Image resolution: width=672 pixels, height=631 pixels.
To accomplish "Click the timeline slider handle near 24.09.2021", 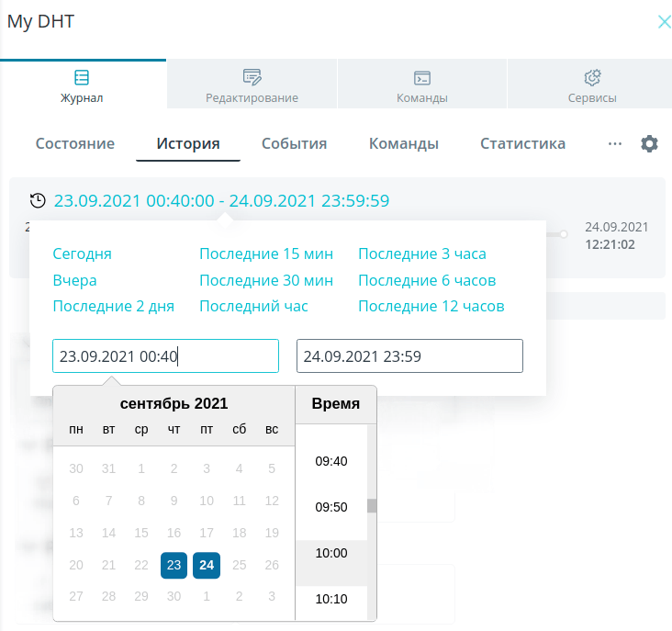I will click(x=564, y=234).
